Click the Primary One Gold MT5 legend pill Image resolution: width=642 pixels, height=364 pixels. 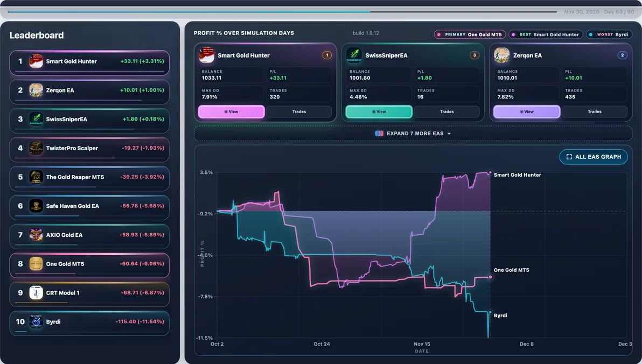(470, 34)
